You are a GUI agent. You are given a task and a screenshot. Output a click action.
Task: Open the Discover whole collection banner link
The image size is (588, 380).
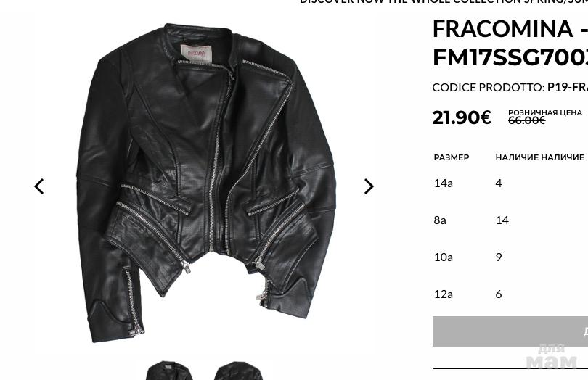point(444,2)
